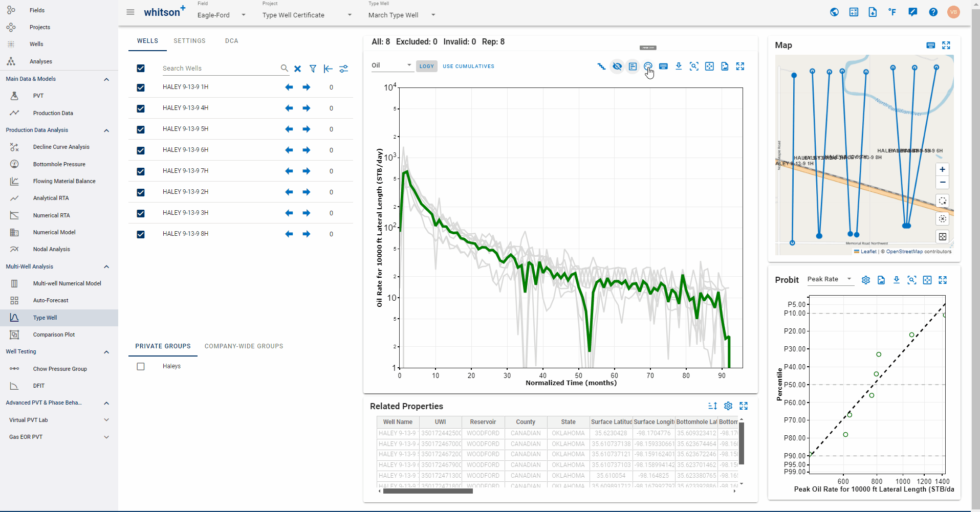Viewport: 980px width, 512px height.
Task: Collapse the Main Data & Models section
Action: pyautogui.click(x=106, y=79)
